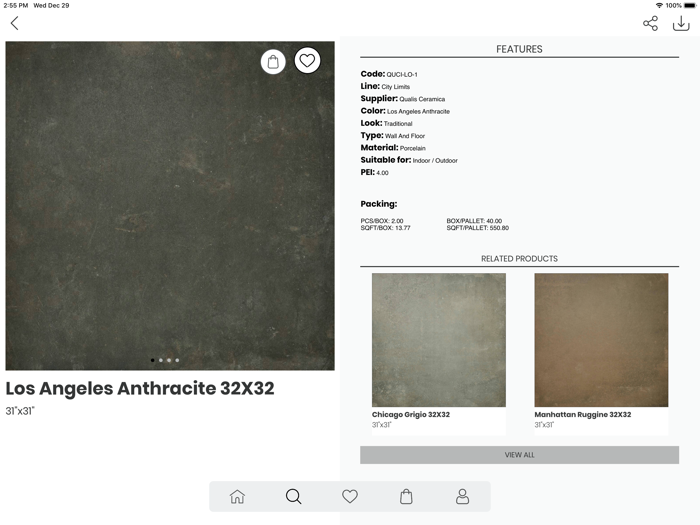The height and width of the screenshot is (525, 700).
Task: Select the second image pager dot
Action: [161, 360]
